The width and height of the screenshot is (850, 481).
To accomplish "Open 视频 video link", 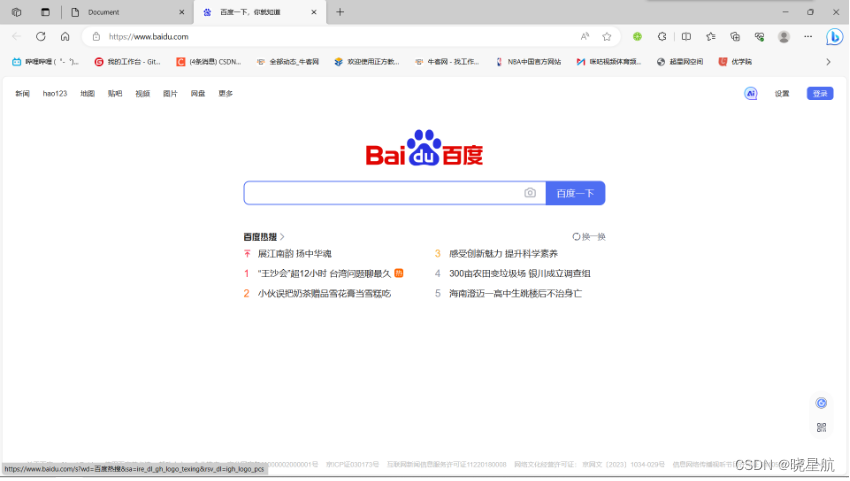I will (143, 93).
